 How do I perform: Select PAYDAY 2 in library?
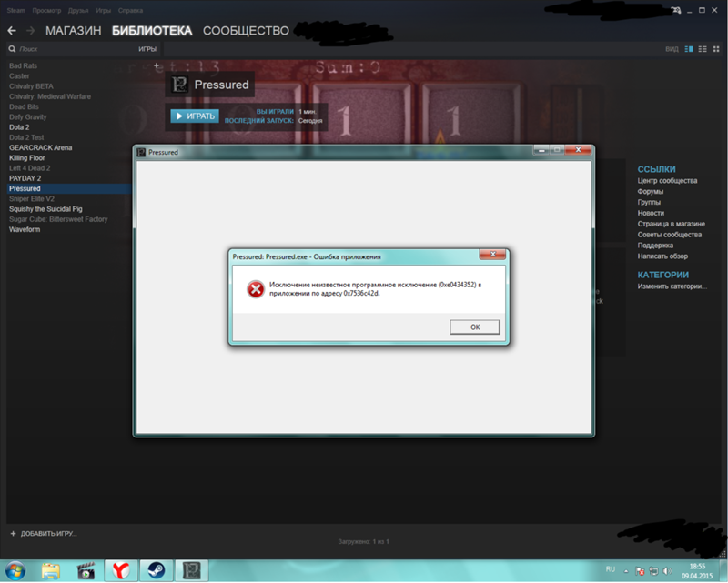click(x=25, y=178)
